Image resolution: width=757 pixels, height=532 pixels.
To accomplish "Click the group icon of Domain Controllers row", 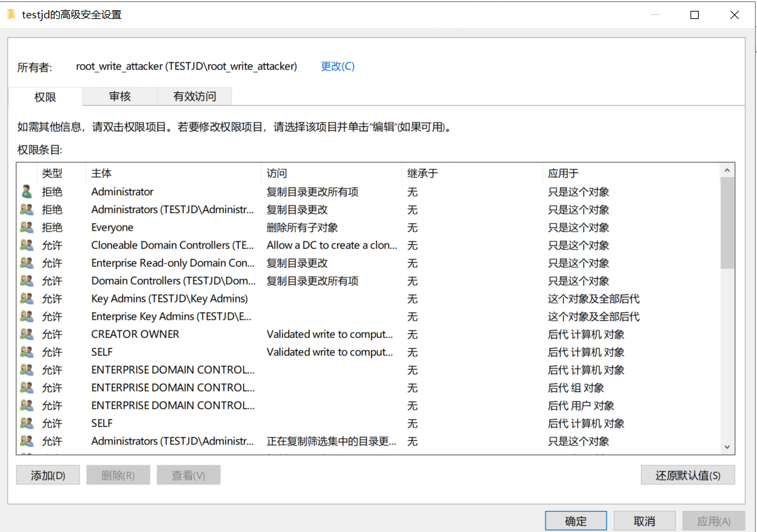I will (26, 281).
